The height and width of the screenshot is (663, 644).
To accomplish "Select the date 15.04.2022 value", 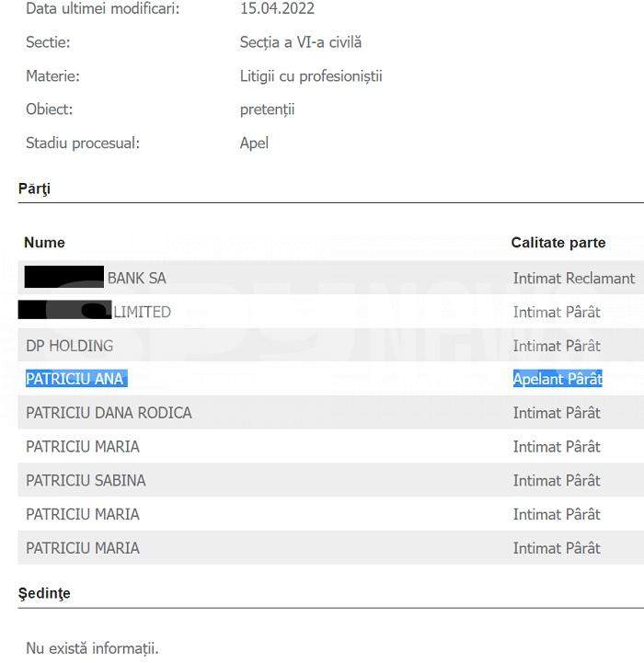I will coord(277,8).
